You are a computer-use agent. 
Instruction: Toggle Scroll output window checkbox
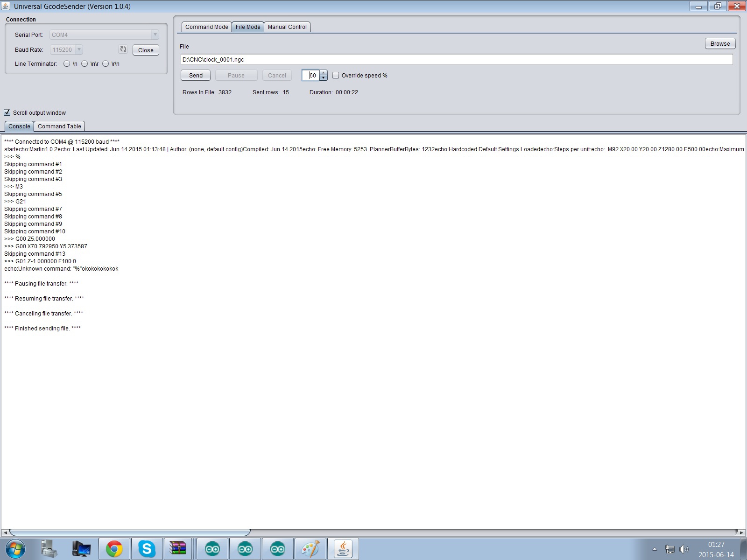(x=7, y=112)
